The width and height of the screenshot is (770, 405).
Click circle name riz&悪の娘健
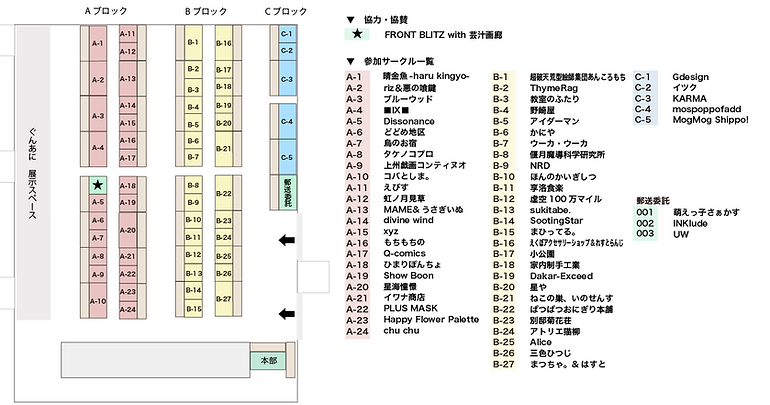[410, 88]
